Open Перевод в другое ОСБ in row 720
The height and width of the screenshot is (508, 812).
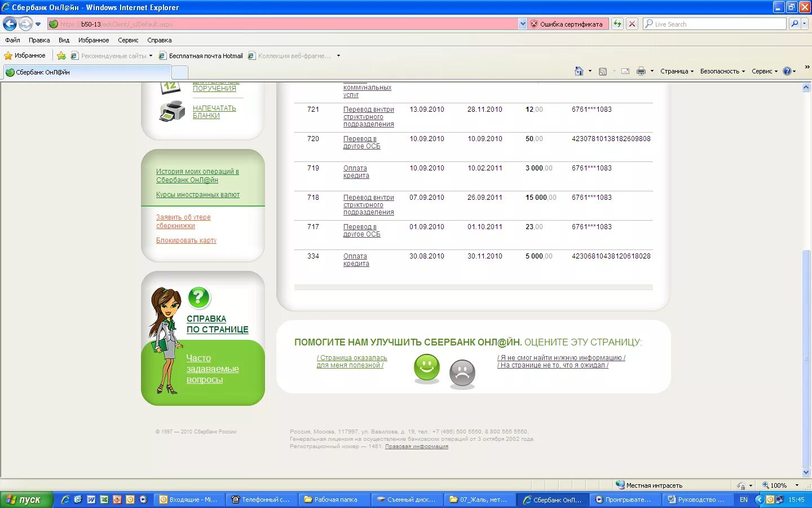[x=362, y=142]
